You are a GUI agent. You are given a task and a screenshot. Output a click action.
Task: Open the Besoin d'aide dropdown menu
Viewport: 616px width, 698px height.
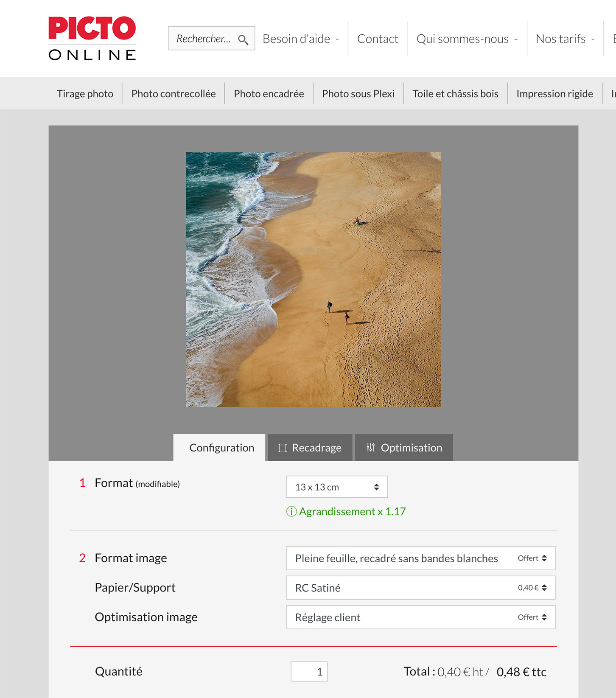pos(300,39)
